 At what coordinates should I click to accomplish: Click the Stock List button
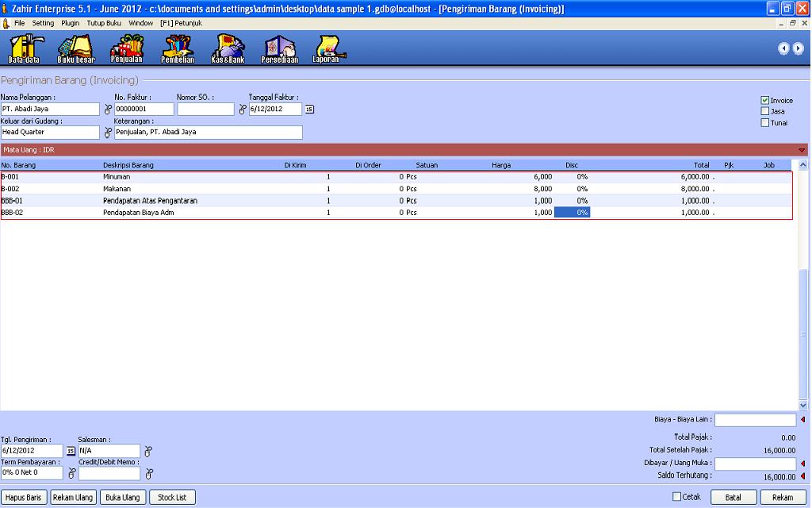click(172, 497)
